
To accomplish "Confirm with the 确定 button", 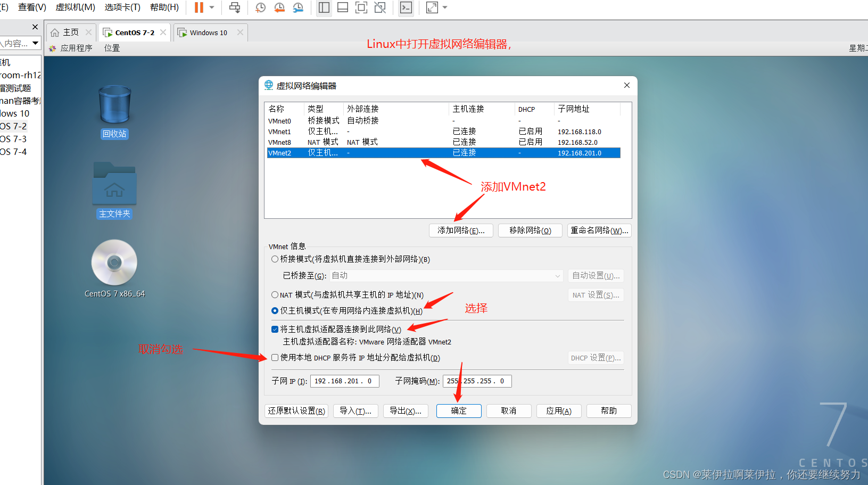I will (x=459, y=411).
